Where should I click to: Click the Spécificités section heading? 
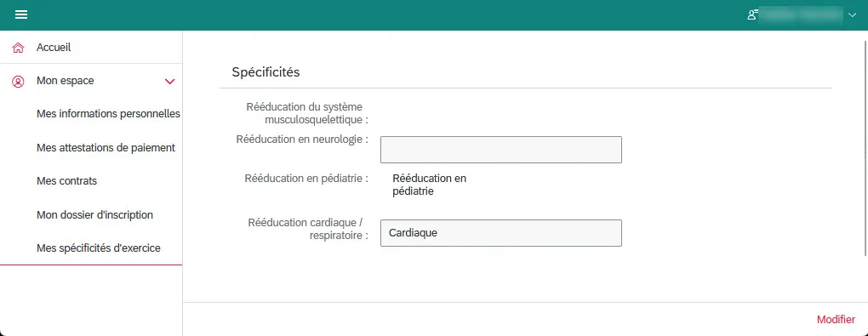(x=266, y=72)
